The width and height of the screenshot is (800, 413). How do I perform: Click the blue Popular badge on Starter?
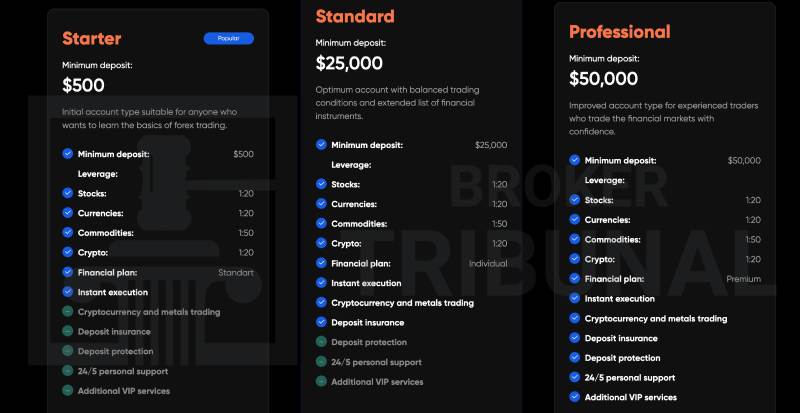coord(229,38)
